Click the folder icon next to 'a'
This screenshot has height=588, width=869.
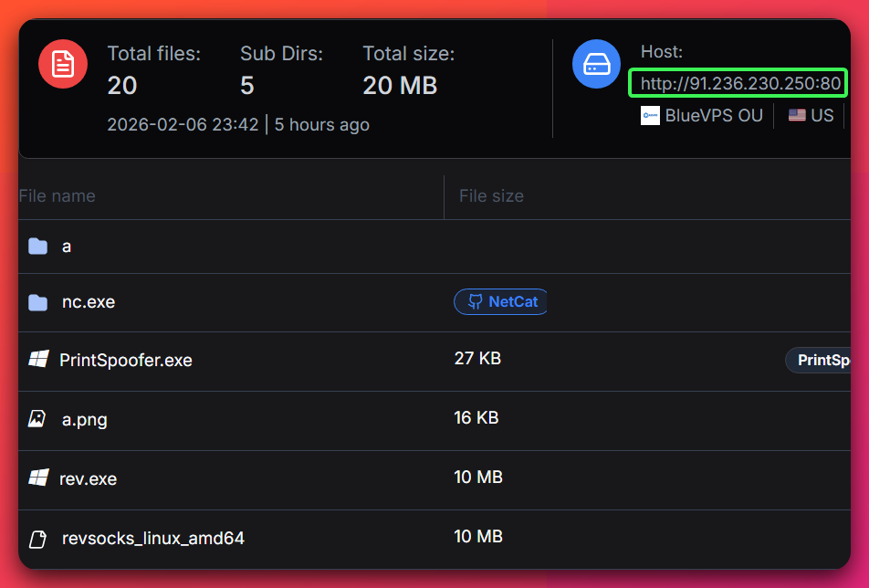tap(37, 247)
